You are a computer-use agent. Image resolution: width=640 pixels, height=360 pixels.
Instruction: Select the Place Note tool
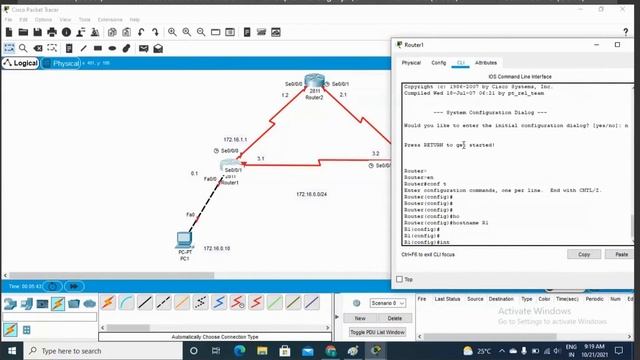(69, 49)
